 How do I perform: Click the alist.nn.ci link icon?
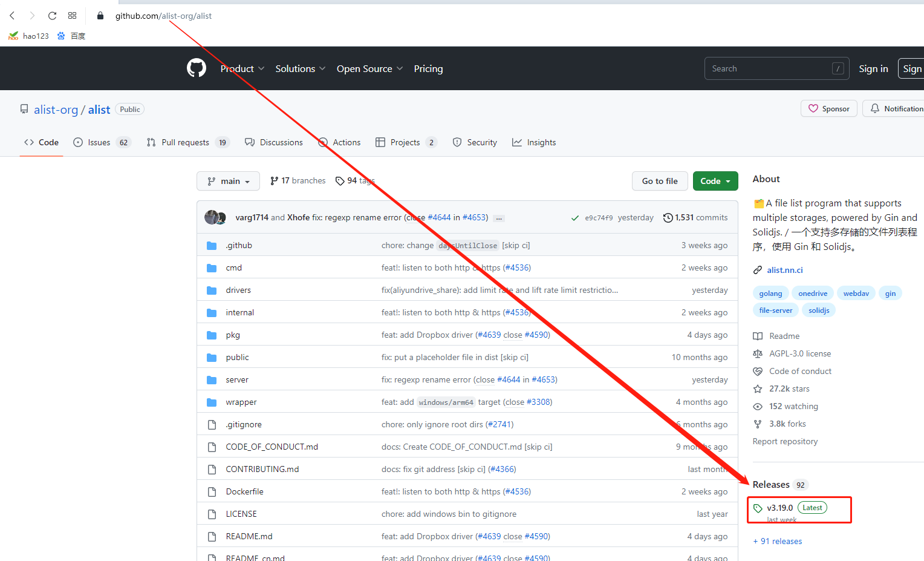758,270
